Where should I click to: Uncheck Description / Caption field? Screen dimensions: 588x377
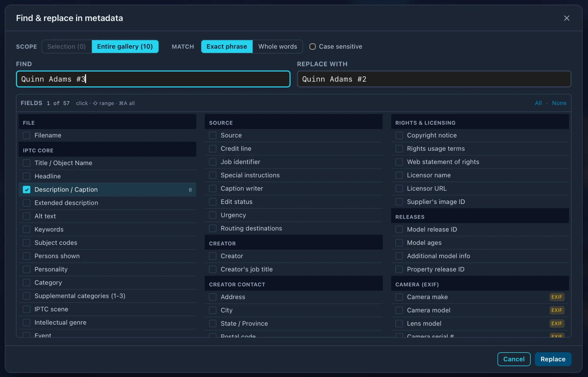pos(26,190)
